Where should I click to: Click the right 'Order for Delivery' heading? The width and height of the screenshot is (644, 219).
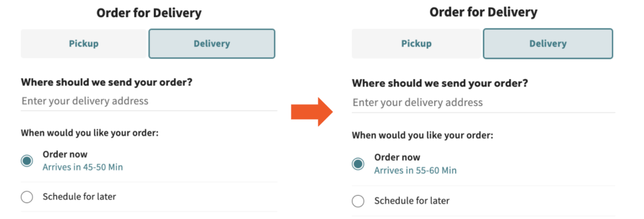pos(483,12)
